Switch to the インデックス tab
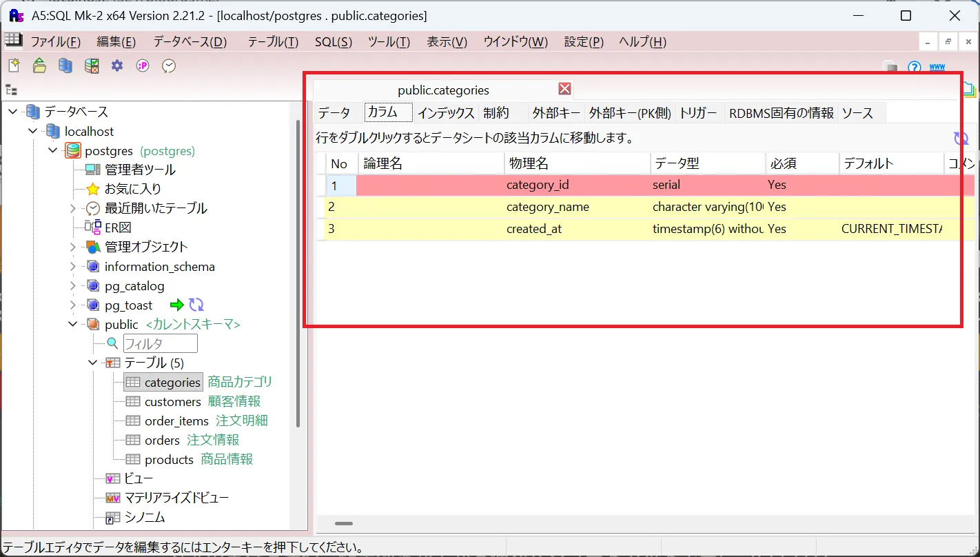The image size is (980, 557). coord(446,113)
